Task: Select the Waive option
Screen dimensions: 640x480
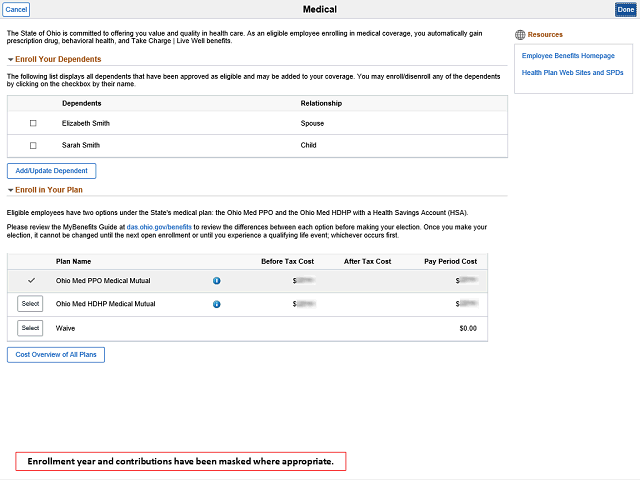Action: (x=30, y=328)
